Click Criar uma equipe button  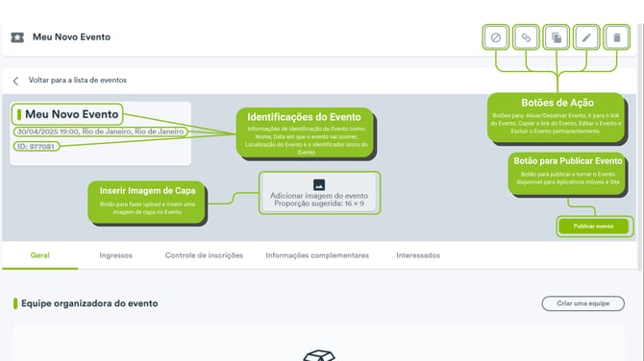point(583,303)
